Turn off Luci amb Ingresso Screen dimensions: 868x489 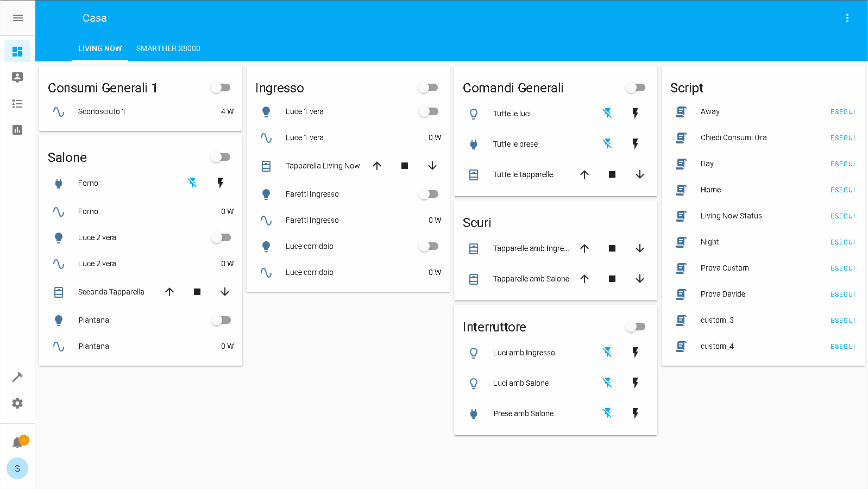point(607,353)
